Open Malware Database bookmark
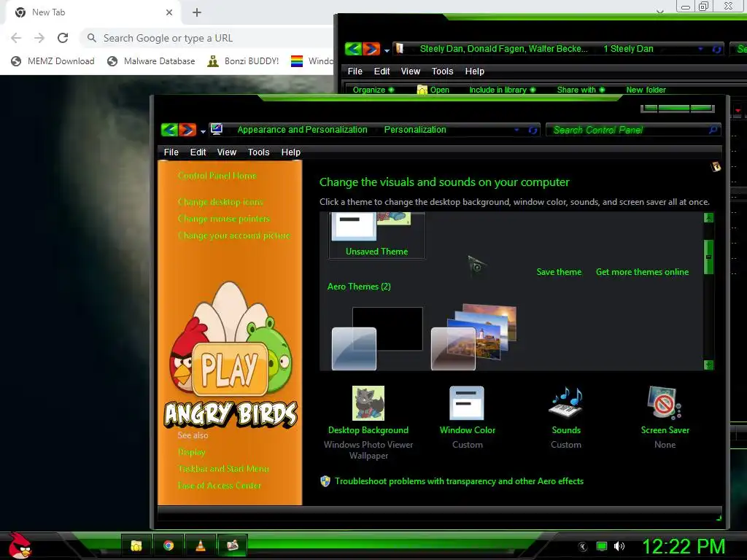The height and width of the screenshot is (560, 747). pyautogui.click(x=152, y=61)
